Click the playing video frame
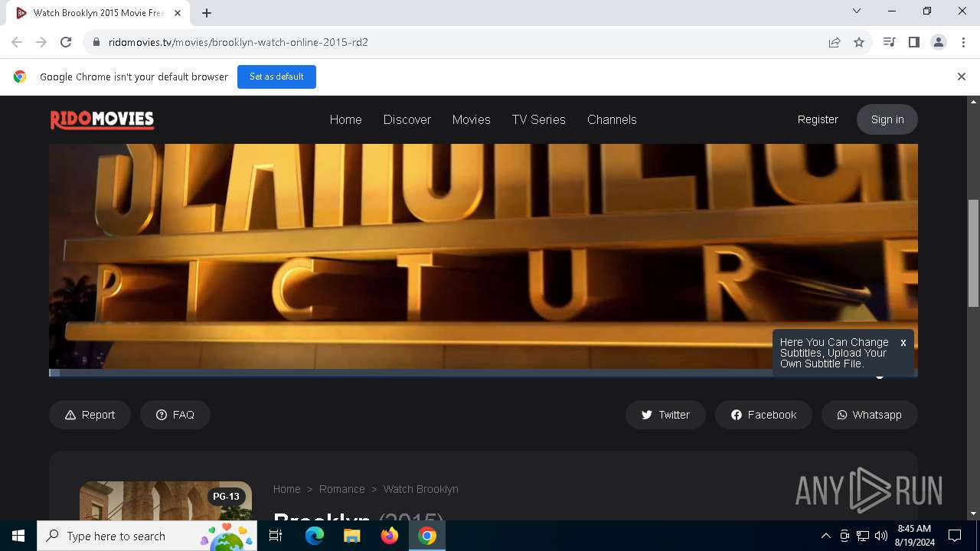The height and width of the screenshot is (551, 980). tap(483, 256)
